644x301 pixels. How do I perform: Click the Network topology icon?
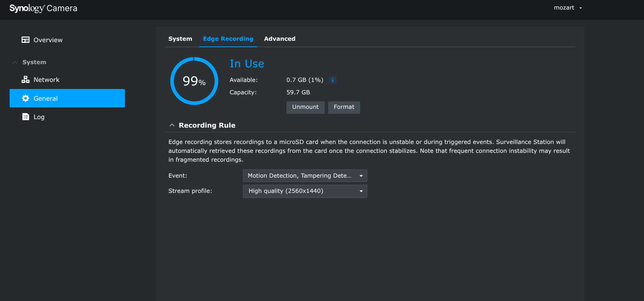pyautogui.click(x=26, y=79)
